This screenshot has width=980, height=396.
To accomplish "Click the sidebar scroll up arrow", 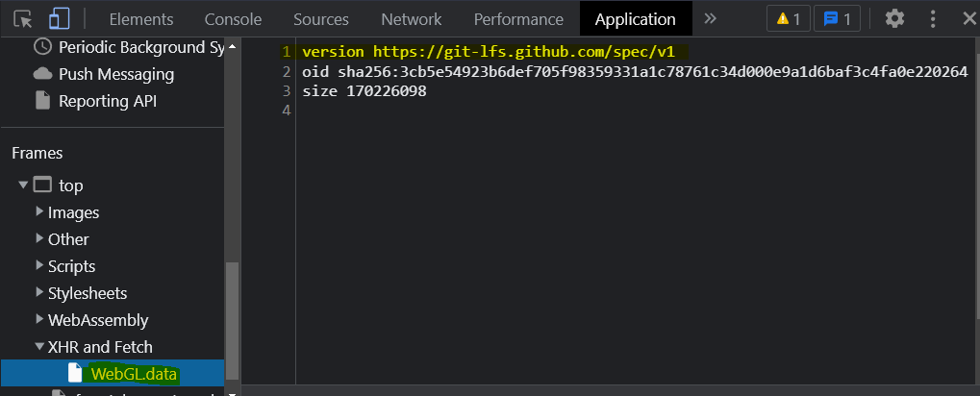I will [x=232, y=46].
